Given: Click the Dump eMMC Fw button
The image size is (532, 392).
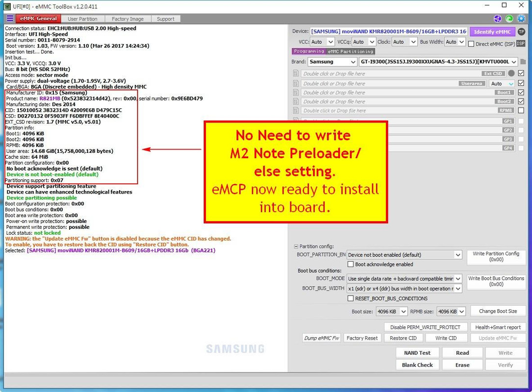Looking at the screenshot, I should (321, 338).
